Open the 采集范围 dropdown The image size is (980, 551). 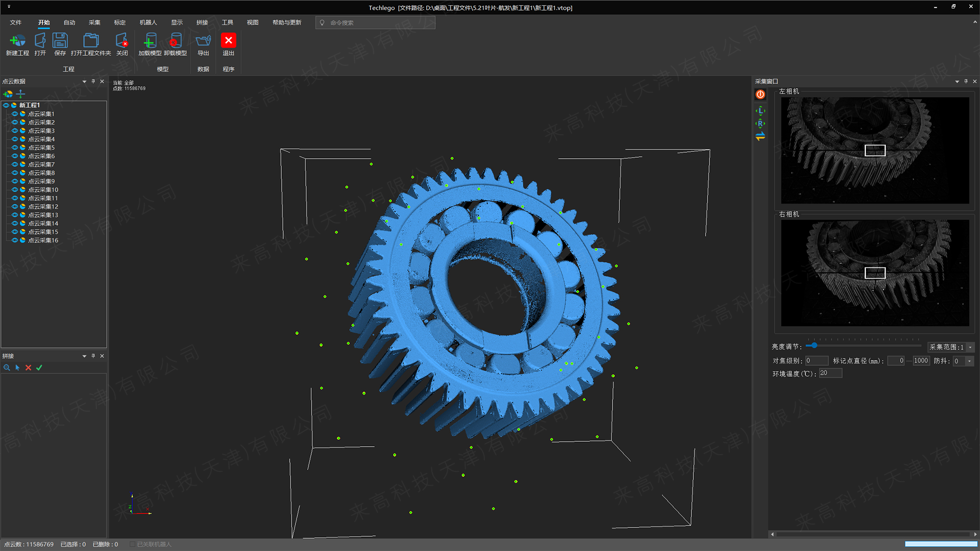[970, 347]
